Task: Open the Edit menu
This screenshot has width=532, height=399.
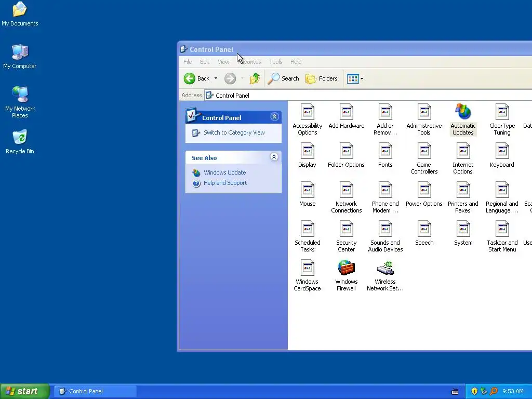Action: coord(205,62)
